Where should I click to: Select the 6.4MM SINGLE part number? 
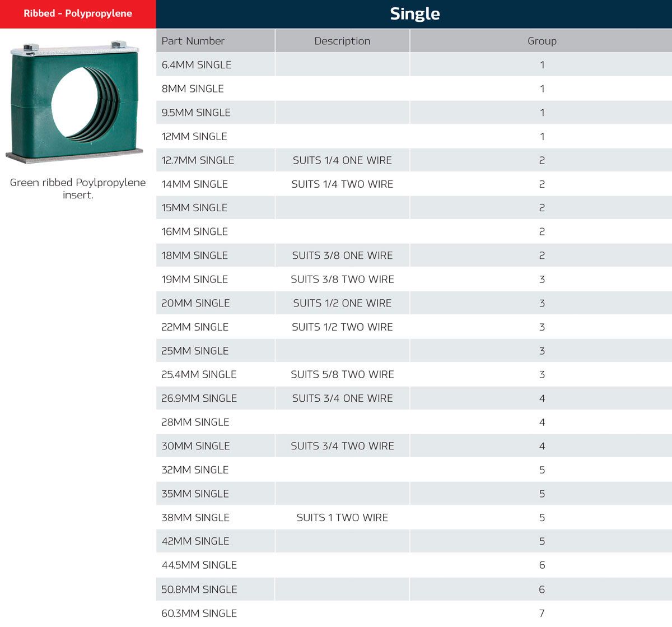point(197,65)
